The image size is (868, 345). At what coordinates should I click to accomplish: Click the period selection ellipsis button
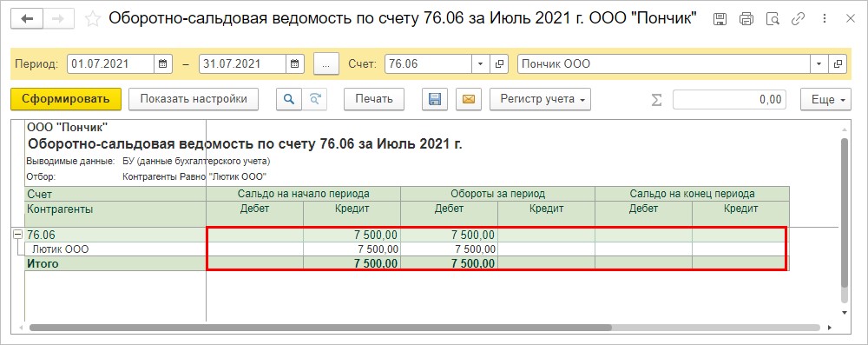(326, 63)
